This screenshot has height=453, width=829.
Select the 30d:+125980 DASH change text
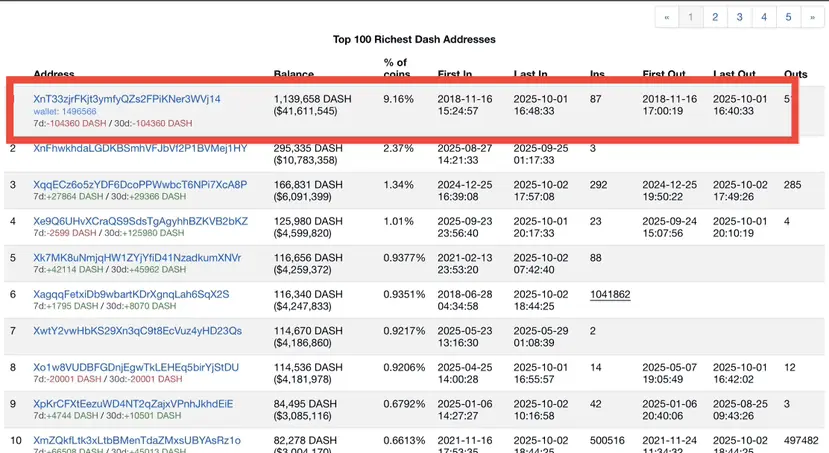point(144,233)
